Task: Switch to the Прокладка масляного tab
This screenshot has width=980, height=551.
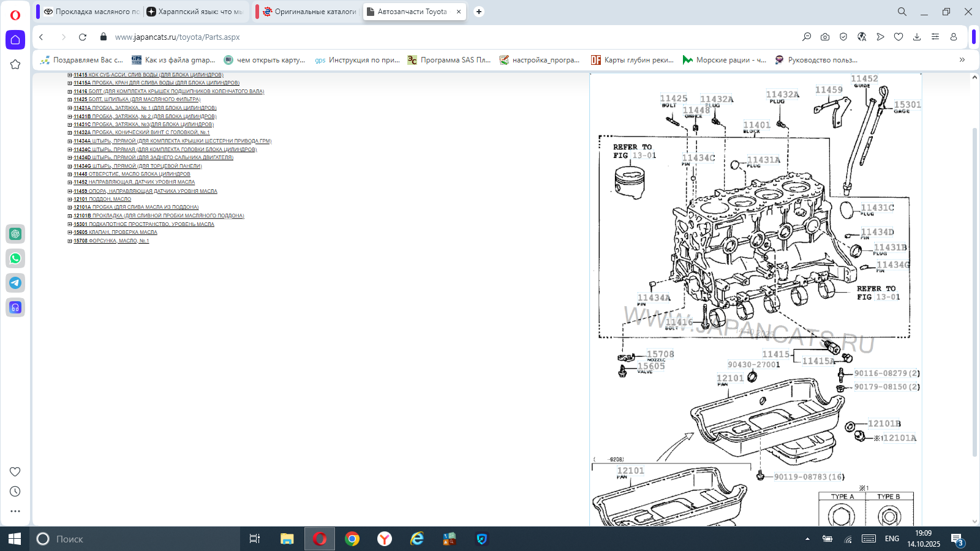Action: pos(92,12)
